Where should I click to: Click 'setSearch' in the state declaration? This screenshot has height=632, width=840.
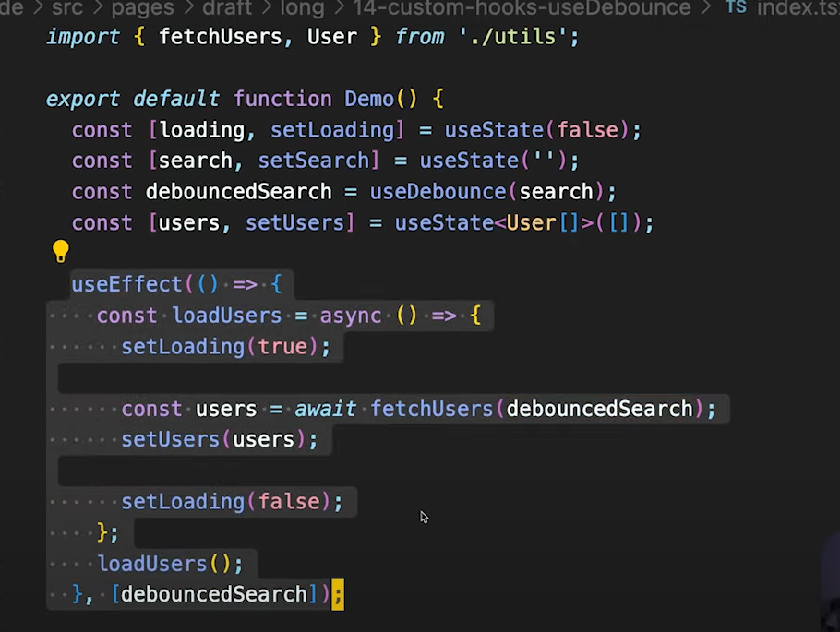coord(314,161)
